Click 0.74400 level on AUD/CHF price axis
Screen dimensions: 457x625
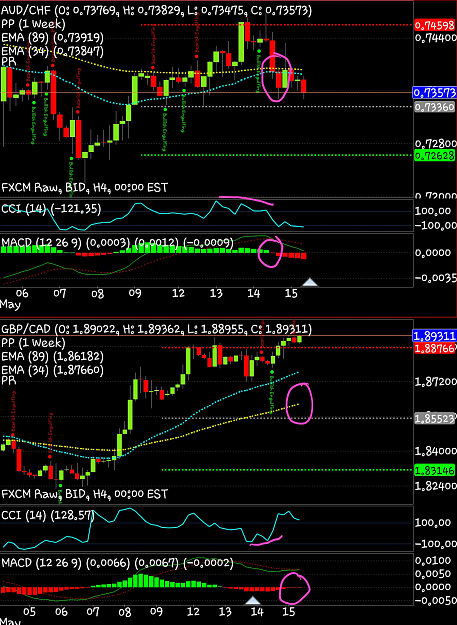(x=436, y=38)
